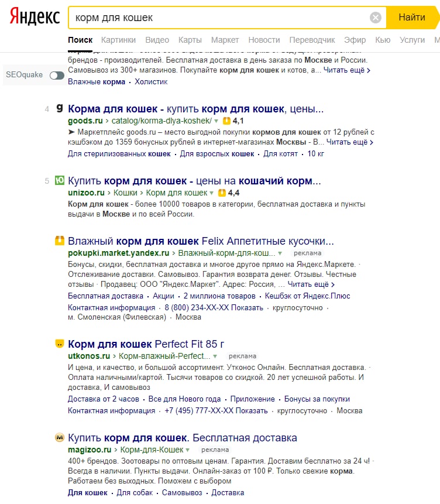Click 'Контактная информация' under Яндекс.Маркет ad

coord(112,308)
